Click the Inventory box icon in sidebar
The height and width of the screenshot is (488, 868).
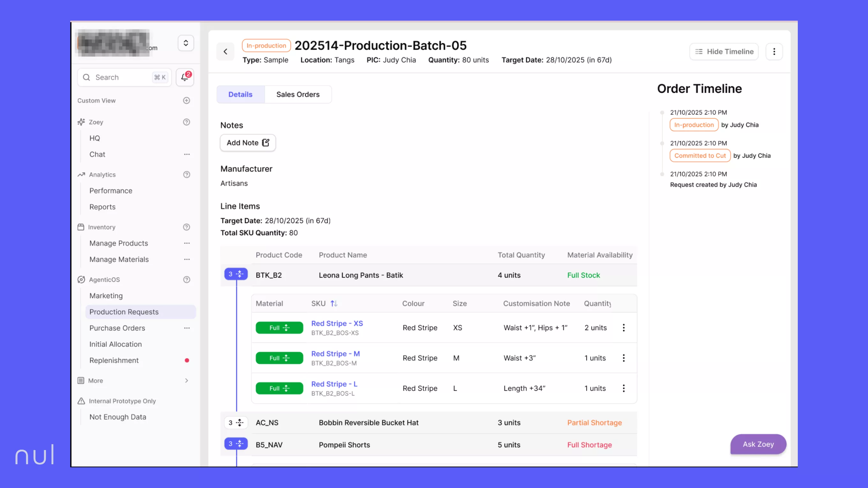click(x=81, y=227)
